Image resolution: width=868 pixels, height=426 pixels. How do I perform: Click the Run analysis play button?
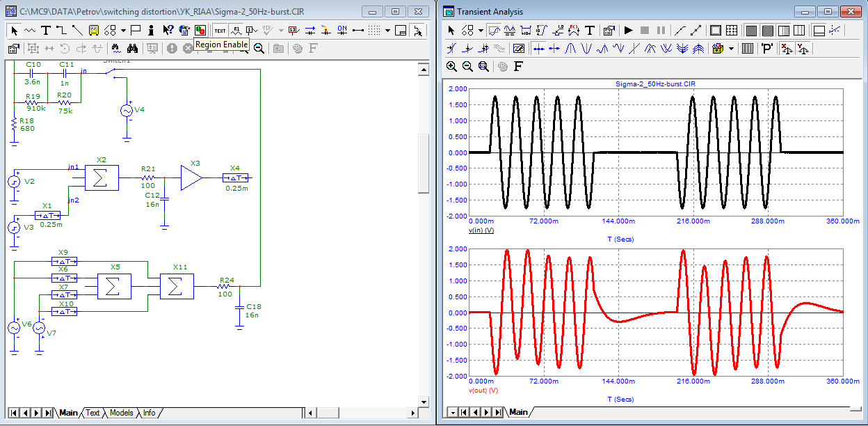point(628,30)
